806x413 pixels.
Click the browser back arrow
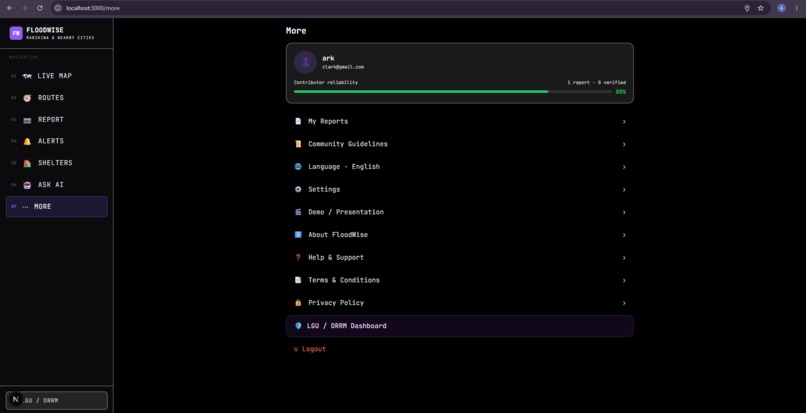[9, 8]
